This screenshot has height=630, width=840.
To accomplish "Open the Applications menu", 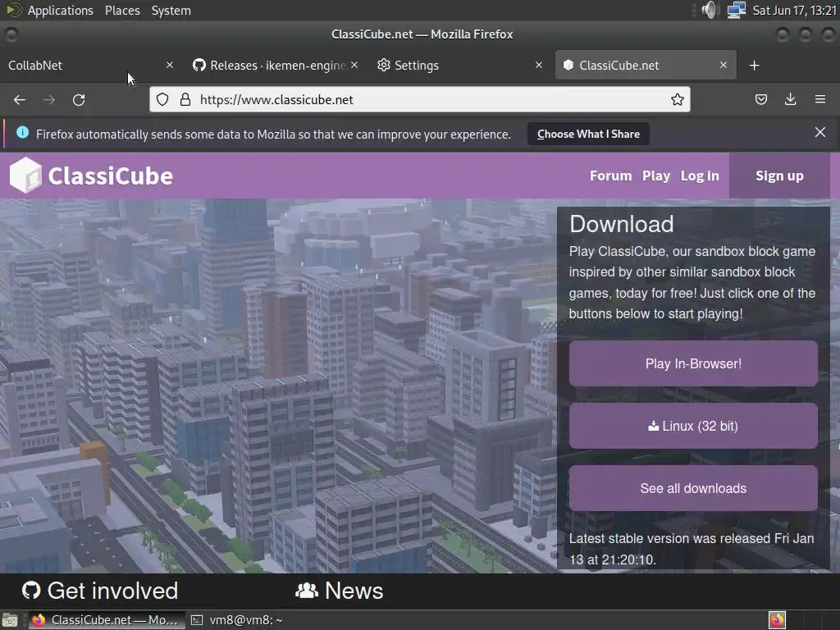I will pos(60,10).
